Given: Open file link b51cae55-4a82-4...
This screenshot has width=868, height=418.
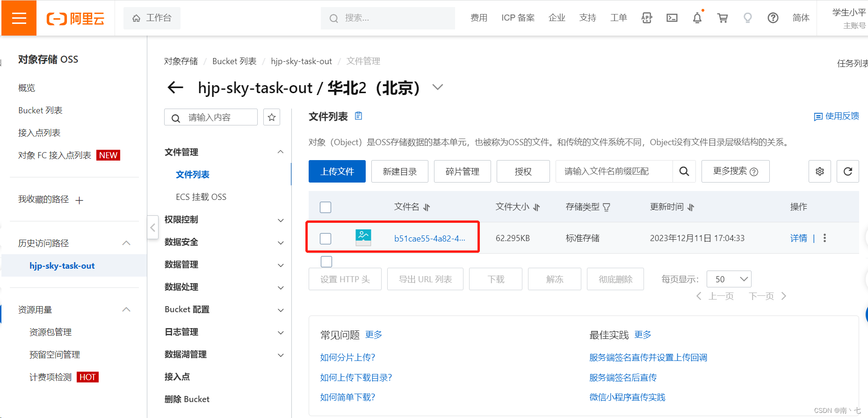Looking at the screenshot, I should point(430,238).
